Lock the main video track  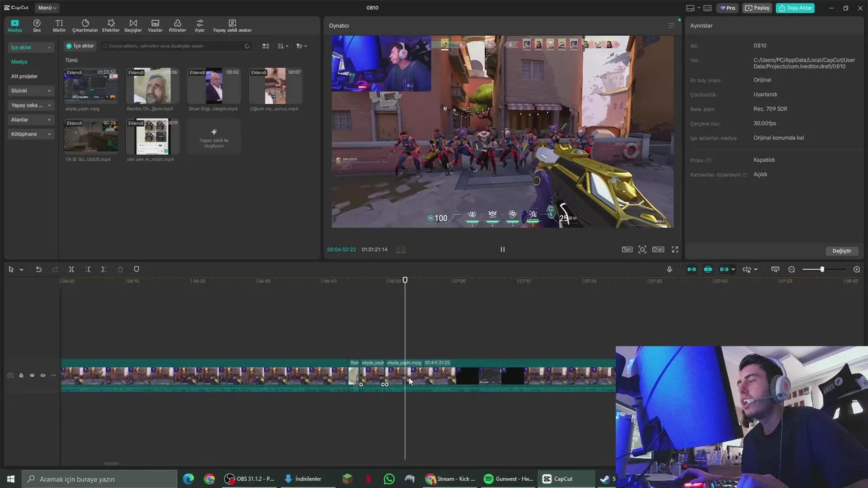20,375
